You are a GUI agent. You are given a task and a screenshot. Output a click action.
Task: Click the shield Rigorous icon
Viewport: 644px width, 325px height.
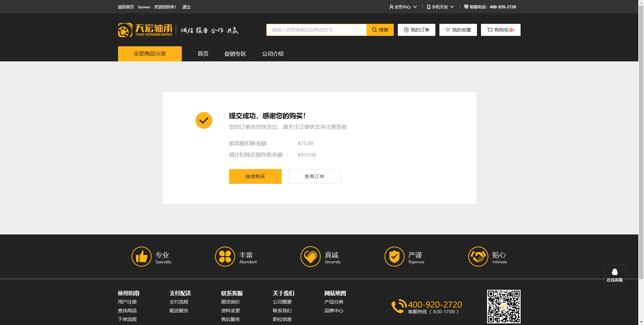[394, 257]
